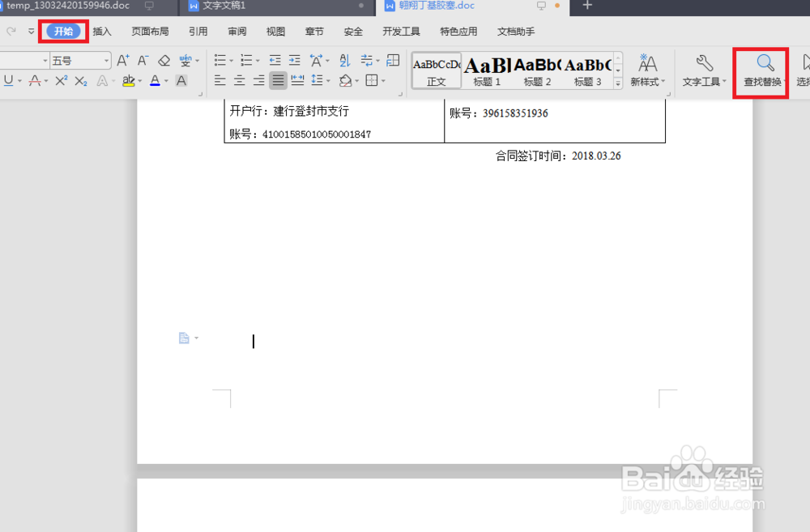Apply the 标题 1 style

click(x=487, y=70)
